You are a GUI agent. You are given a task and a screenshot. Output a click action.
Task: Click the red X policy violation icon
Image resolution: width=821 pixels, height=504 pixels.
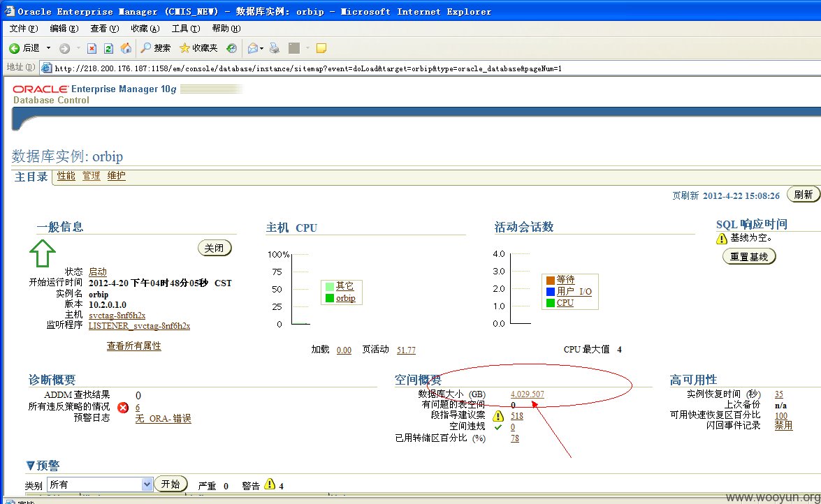click(x=123, y=407)
